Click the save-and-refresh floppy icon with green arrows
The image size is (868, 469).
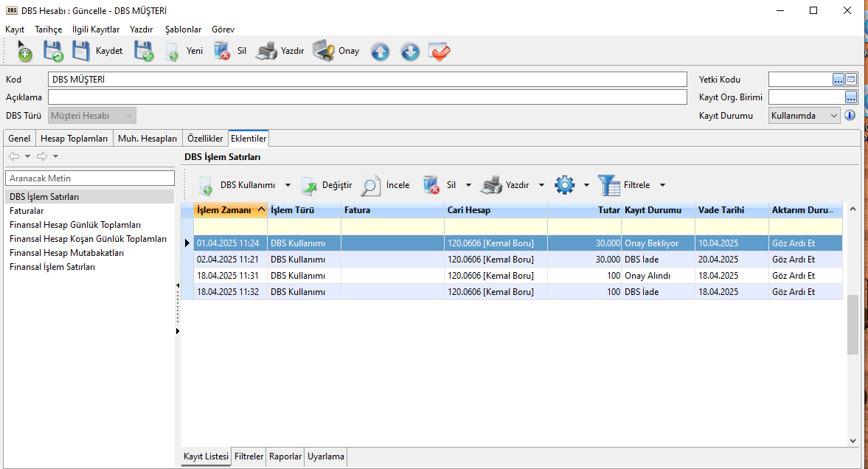(x=52, y=52)
